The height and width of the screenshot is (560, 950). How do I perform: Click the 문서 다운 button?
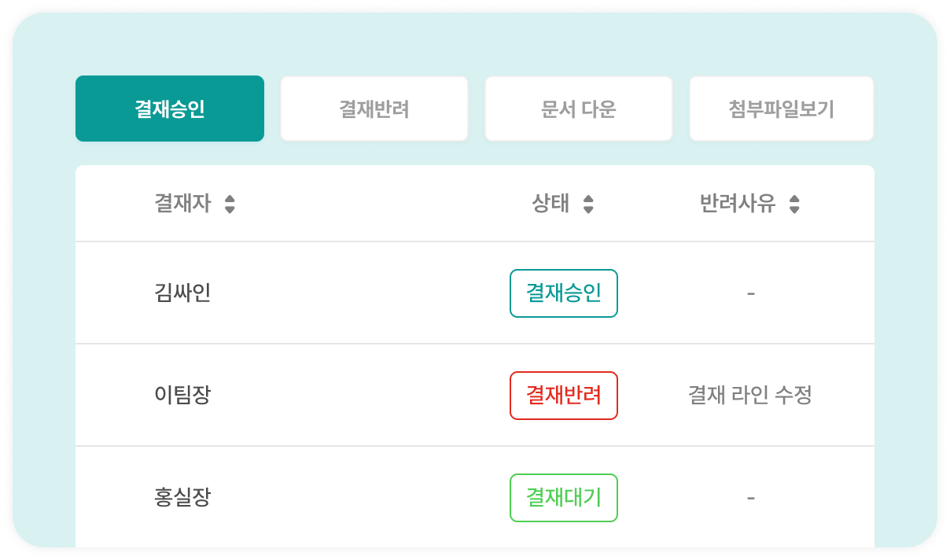[x=578, y=108]
